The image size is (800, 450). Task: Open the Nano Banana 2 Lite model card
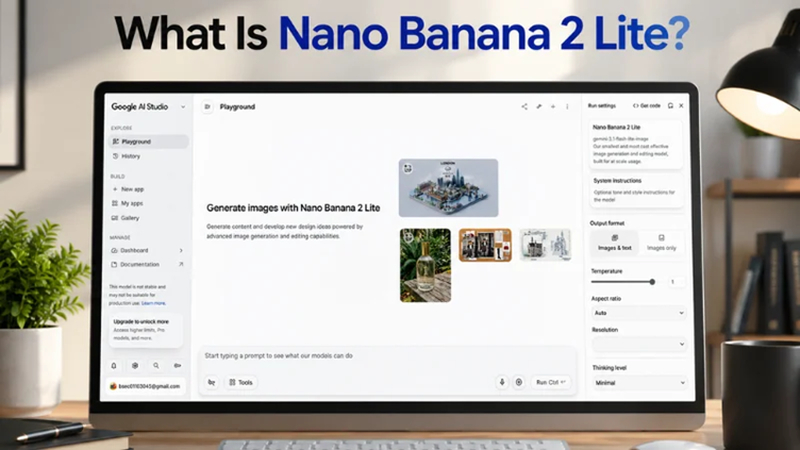636,144
